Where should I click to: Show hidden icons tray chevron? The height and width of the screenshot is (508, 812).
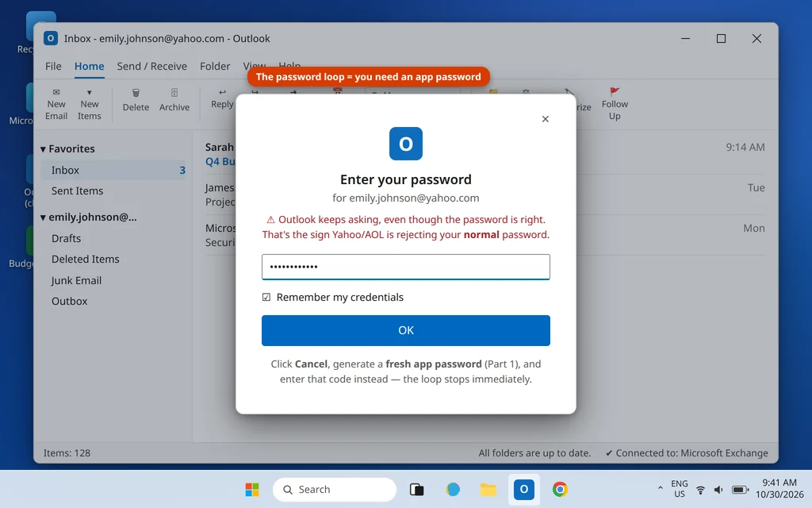(661, 488)
